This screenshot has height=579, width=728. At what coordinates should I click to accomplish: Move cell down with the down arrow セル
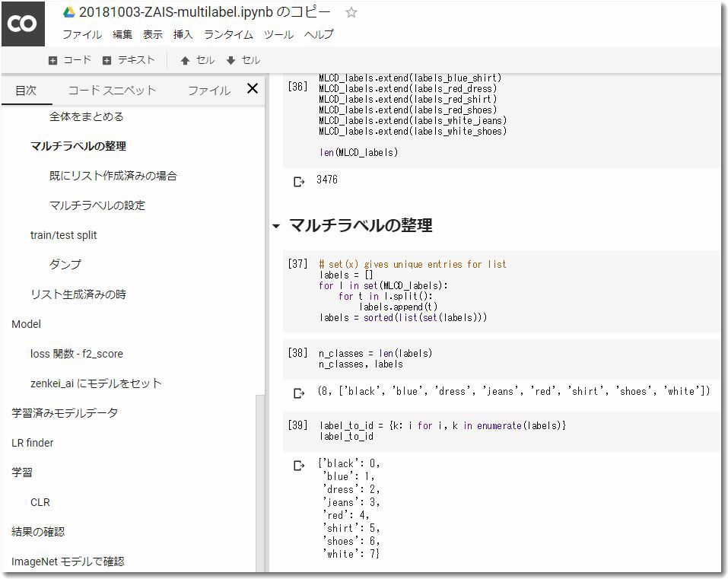click(x=243, y=60)
